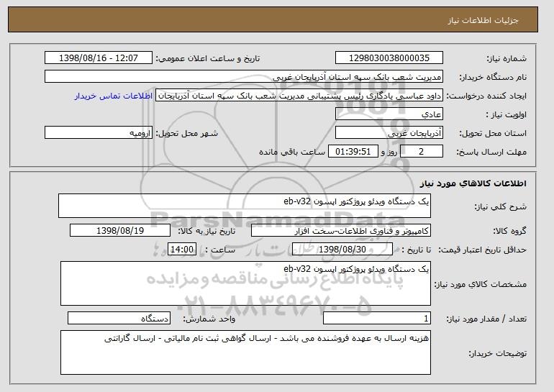
Task: Click the label شهر محل تحویل
Action: (187, 133)
